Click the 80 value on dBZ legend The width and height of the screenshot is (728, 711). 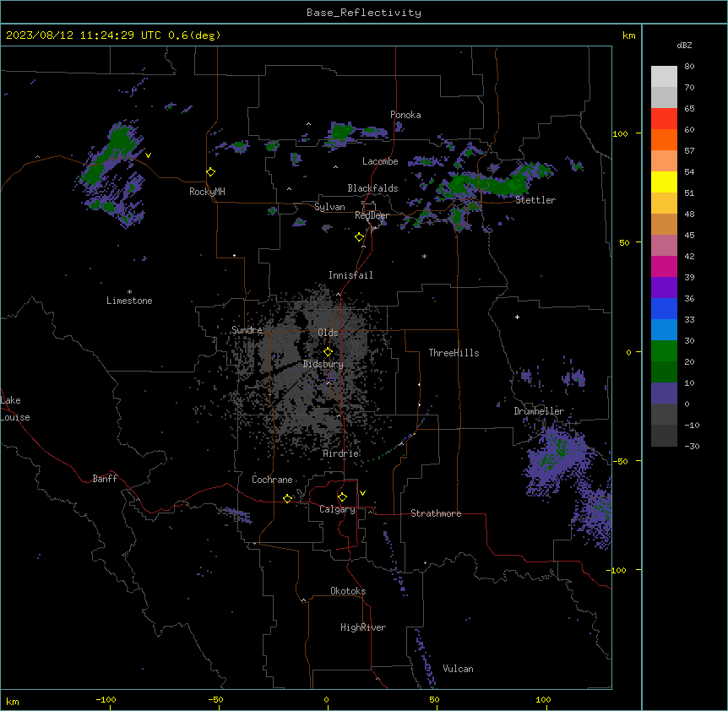[x=689, y=67]
